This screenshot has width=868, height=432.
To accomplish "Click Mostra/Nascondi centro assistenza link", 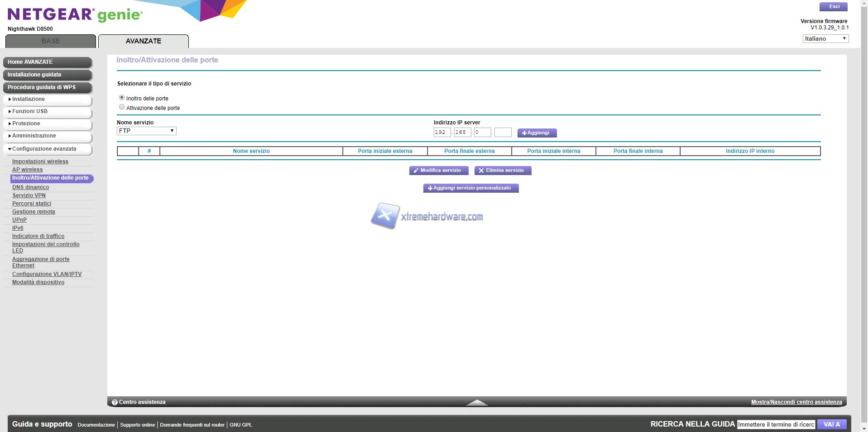I will [796, 402].
